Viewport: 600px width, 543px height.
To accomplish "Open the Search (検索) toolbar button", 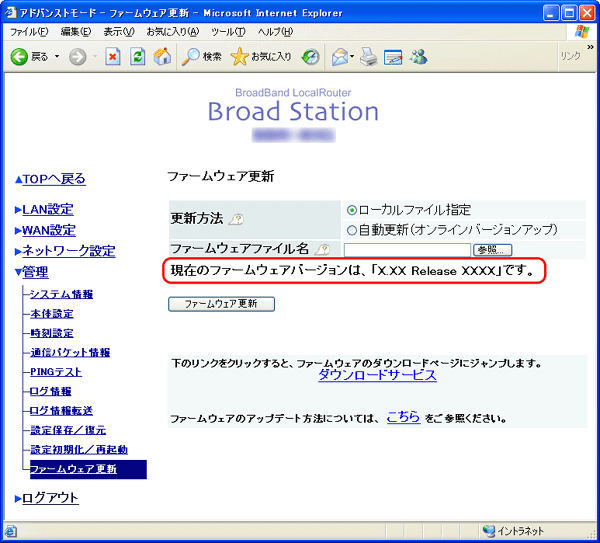I will (x=202, y=57).
